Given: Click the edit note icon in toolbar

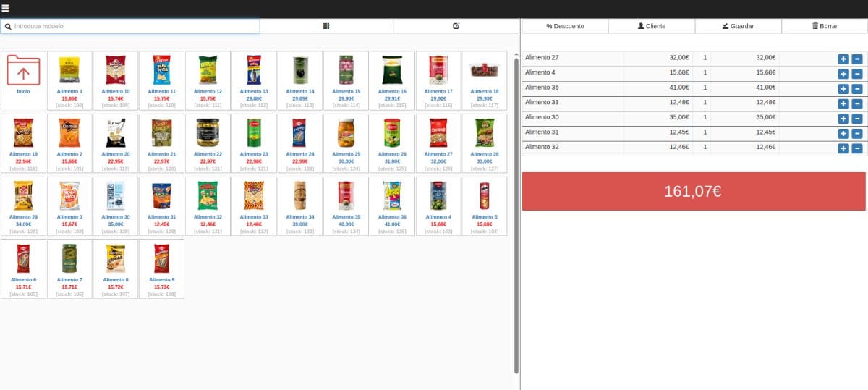Looking at the screenshot, I should (456, 26).
